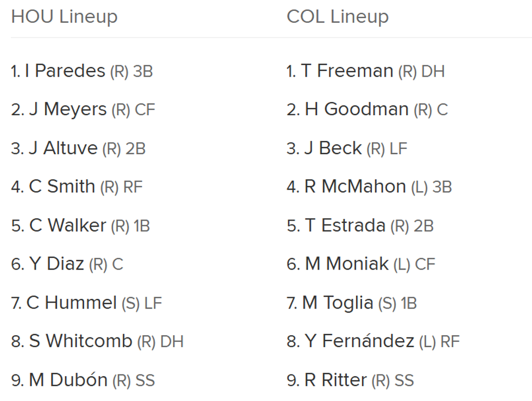The image size is (532, 401).
Task: Click the HOU Lineup heading
Action: (64, 17)
